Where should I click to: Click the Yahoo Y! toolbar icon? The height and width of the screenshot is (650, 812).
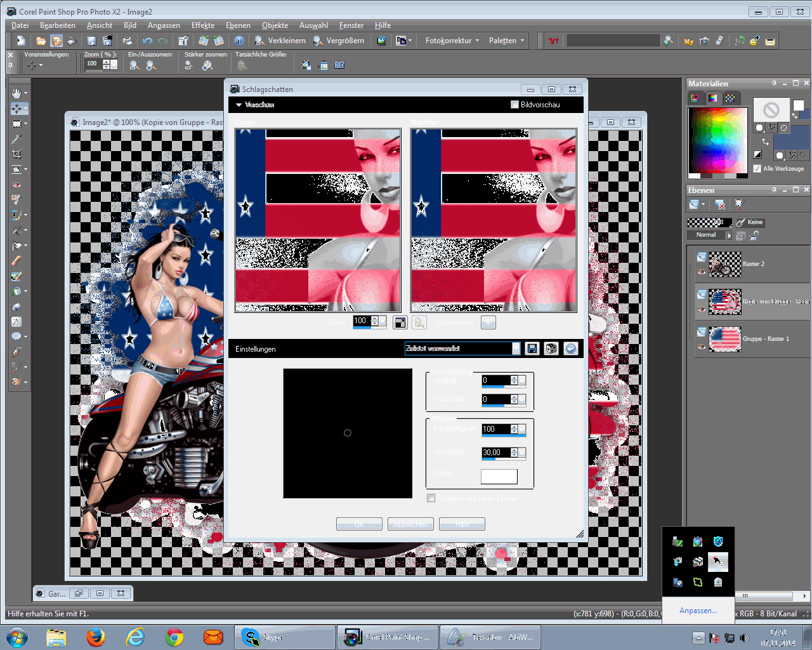tap(553, 41)
